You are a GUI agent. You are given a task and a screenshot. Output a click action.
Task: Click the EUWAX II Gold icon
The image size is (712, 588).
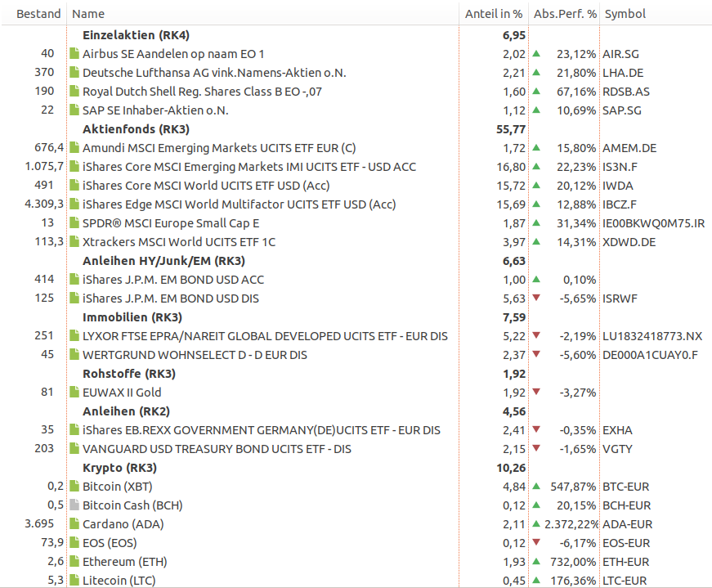pos(74,393)
